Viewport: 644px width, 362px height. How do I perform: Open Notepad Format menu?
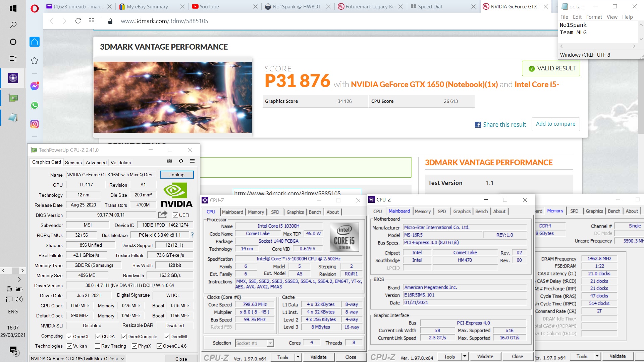click(x=594, y=17)
